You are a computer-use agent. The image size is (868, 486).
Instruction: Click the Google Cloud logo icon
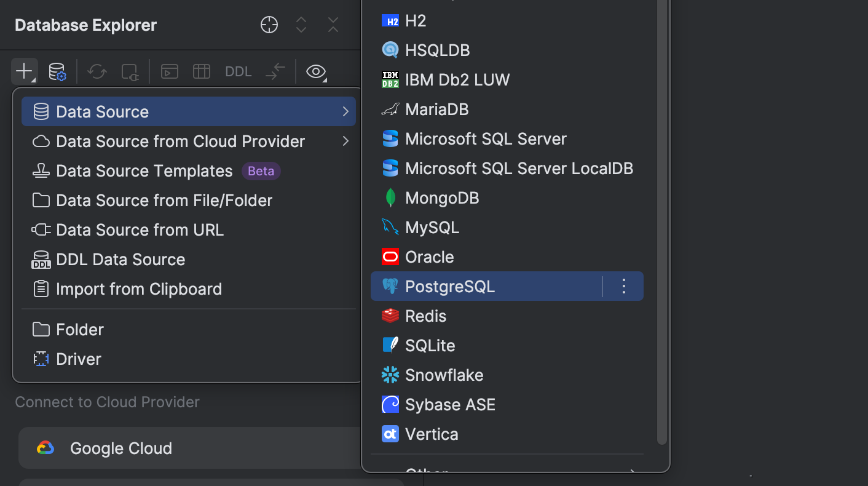(x=45, y=448)
